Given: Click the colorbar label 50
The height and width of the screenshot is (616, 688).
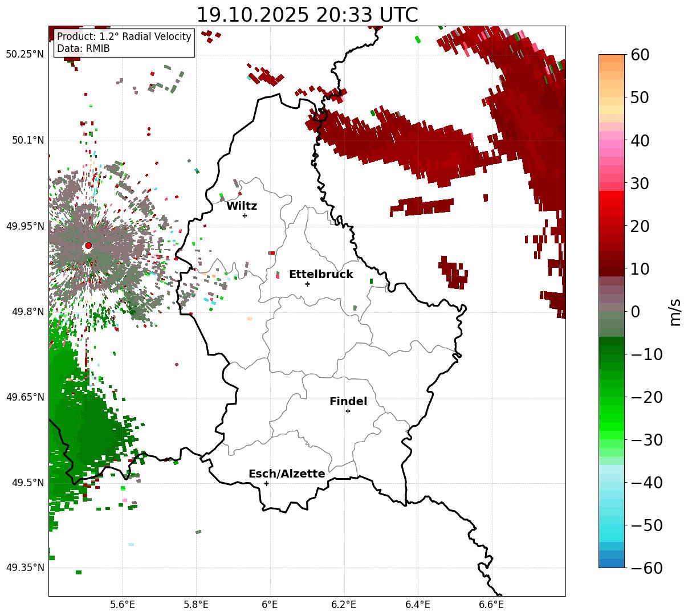Looking at the screenshot, I should (640, 97).
